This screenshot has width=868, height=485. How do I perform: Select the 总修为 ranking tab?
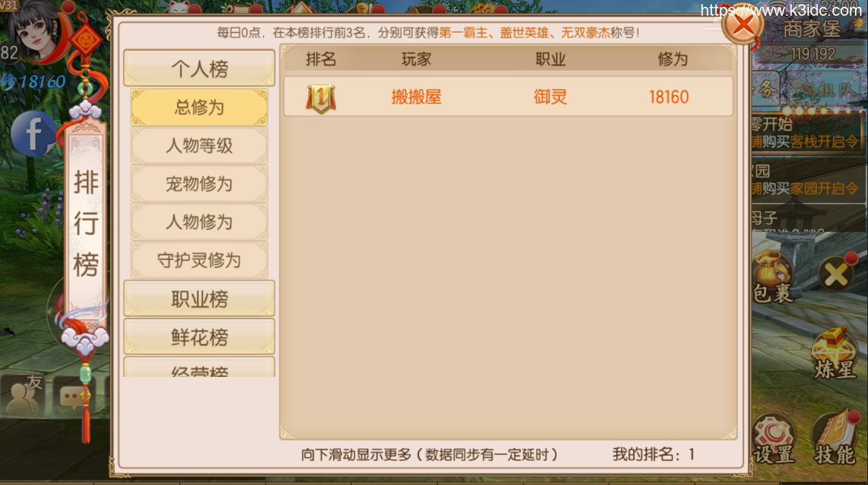click(x=199, y=107)
